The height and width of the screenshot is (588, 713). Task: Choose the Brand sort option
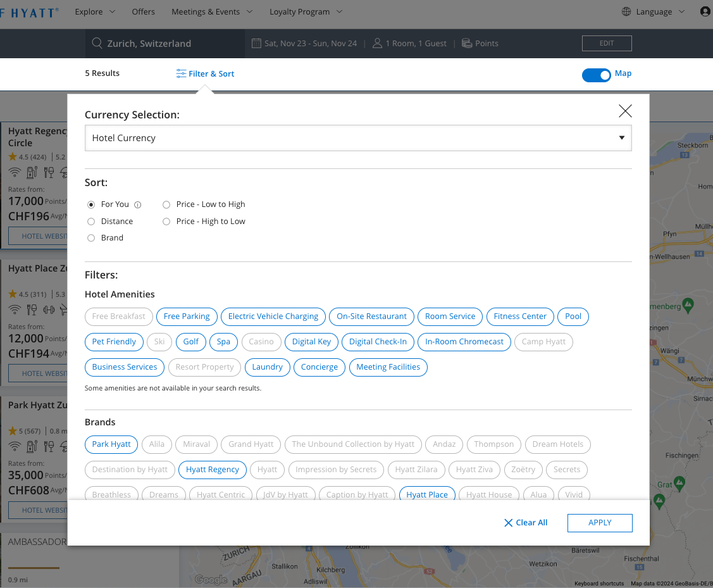pyautogui.click(x=91, y=238)
